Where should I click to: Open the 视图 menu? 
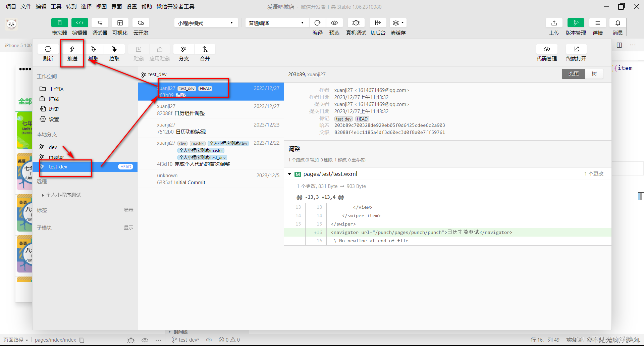[x=101, y=6]
